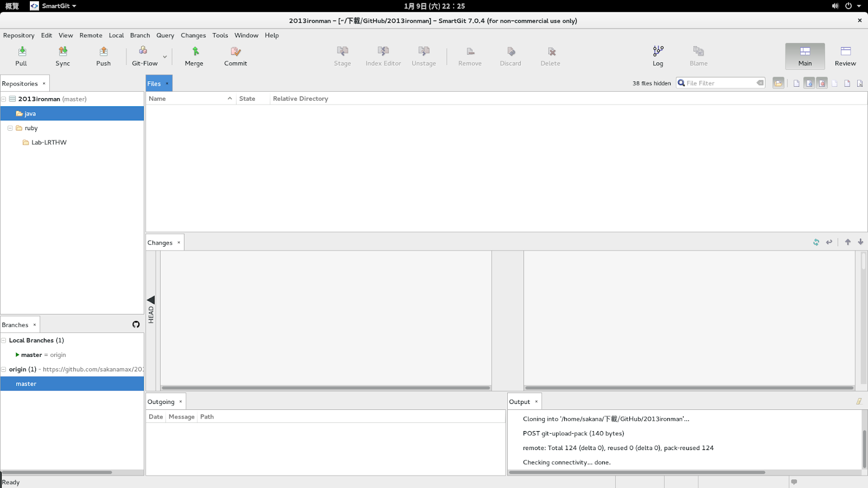Close the Files tab
This screenshot has width=868, height=488.
coord(167,83)
